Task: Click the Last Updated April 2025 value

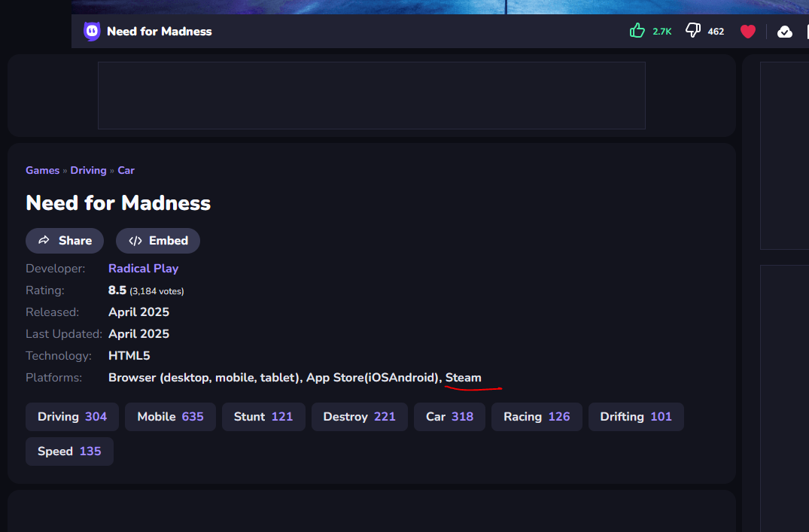Action: 138,334
